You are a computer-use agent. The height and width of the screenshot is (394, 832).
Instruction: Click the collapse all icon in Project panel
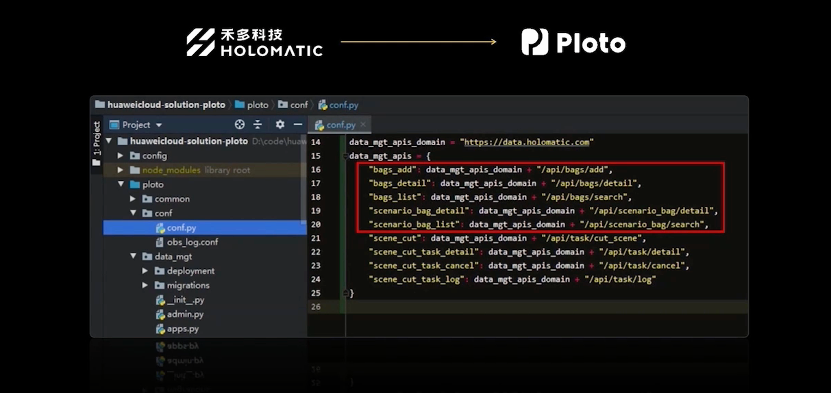tap(257, 125)
